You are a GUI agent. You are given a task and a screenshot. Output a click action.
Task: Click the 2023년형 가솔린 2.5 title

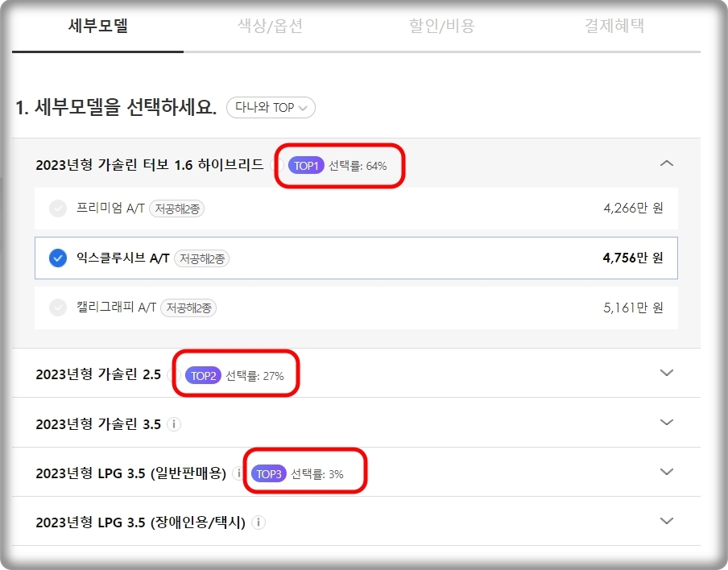[x=98, y=374]
